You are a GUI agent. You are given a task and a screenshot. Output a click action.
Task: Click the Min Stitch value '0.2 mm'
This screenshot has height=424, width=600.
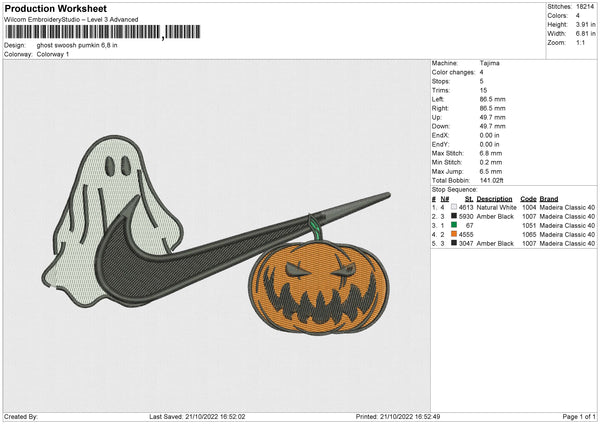pyautogui.click(x=491, y=162)
